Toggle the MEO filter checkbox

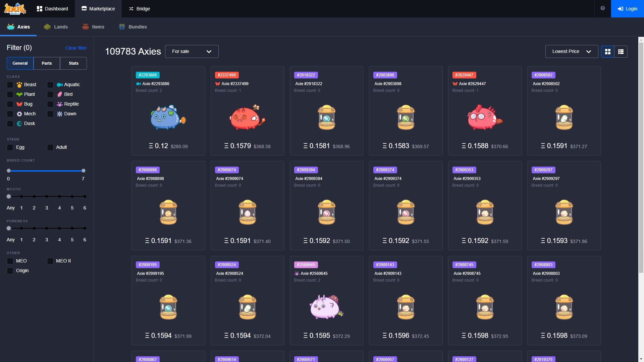[x=10, y=261]
